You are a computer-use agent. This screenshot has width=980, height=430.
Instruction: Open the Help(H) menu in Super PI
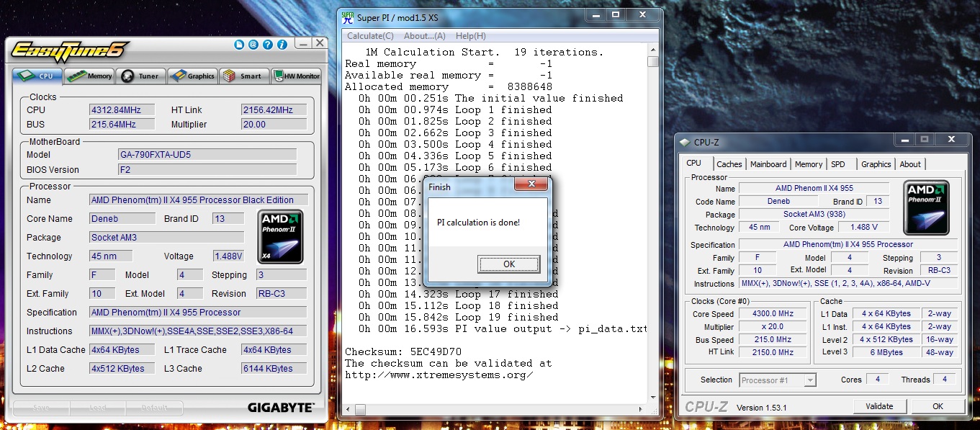click(471, 36)
